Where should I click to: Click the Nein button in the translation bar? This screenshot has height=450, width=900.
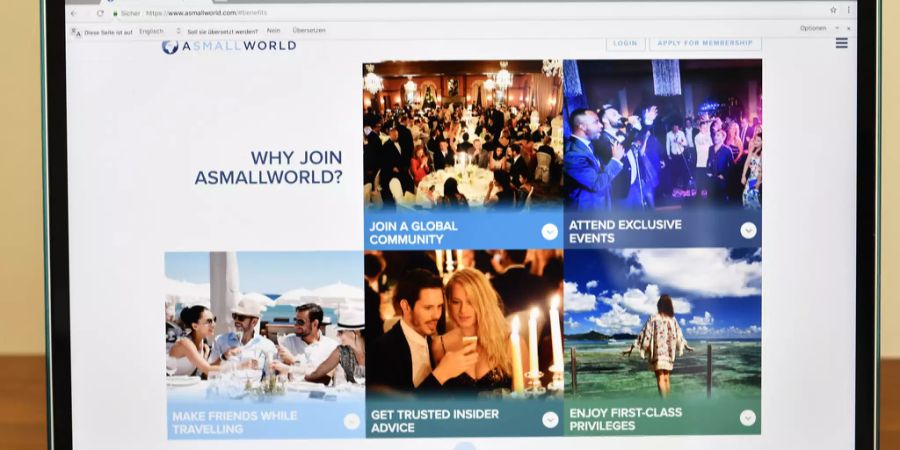click(273, 31)
